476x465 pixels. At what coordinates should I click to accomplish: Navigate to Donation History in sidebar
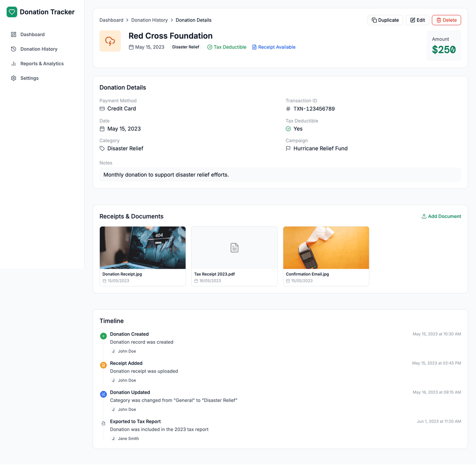(x=38, y=49)
